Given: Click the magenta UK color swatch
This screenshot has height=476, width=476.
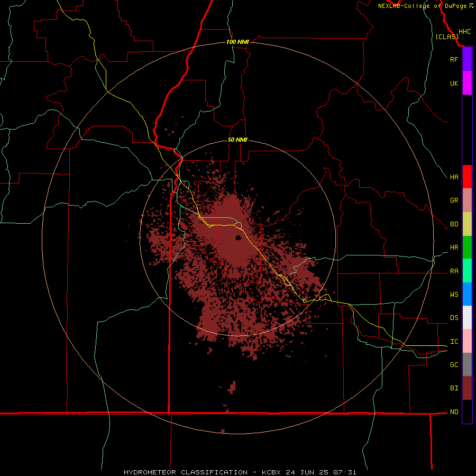Looking at the screenshot, I should 467,83.
